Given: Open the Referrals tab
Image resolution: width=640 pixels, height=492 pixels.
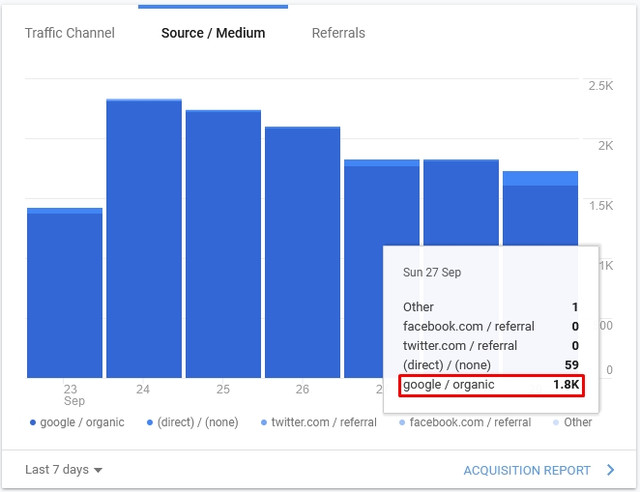Looking at the screenshot, I should 338,33.
